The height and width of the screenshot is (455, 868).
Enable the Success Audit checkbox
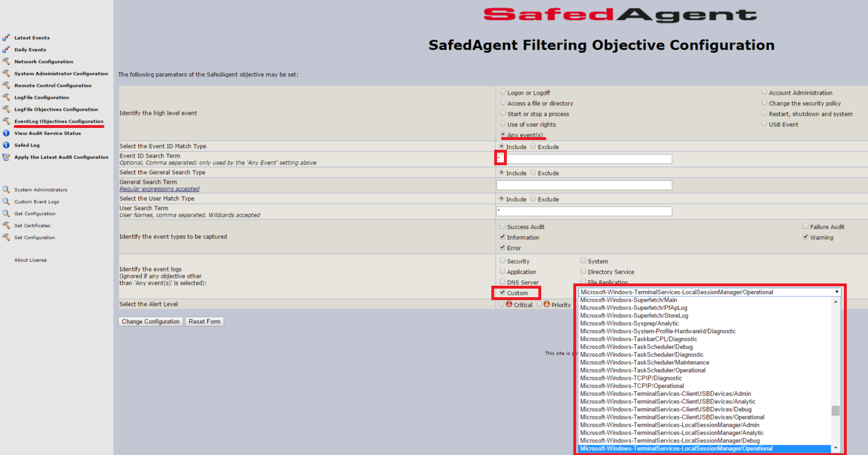(503, 227)
